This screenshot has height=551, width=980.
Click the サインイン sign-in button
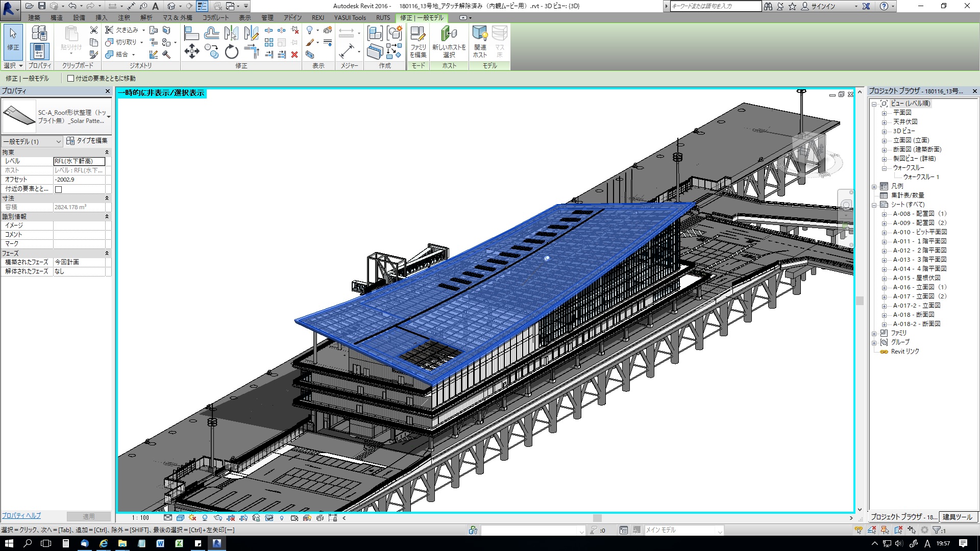(x=819, y=6)
